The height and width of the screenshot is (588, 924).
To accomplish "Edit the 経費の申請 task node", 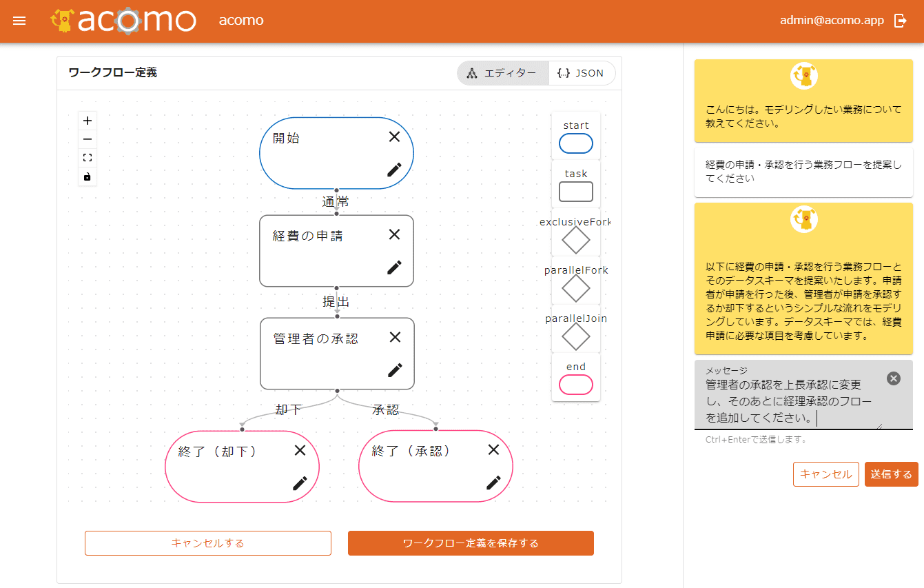I will tap(394, 267).
